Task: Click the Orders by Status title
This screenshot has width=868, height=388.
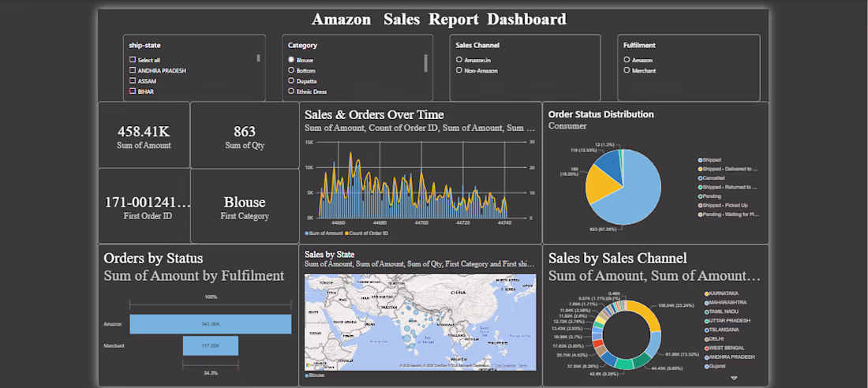Action: click(x=153, y=259)
